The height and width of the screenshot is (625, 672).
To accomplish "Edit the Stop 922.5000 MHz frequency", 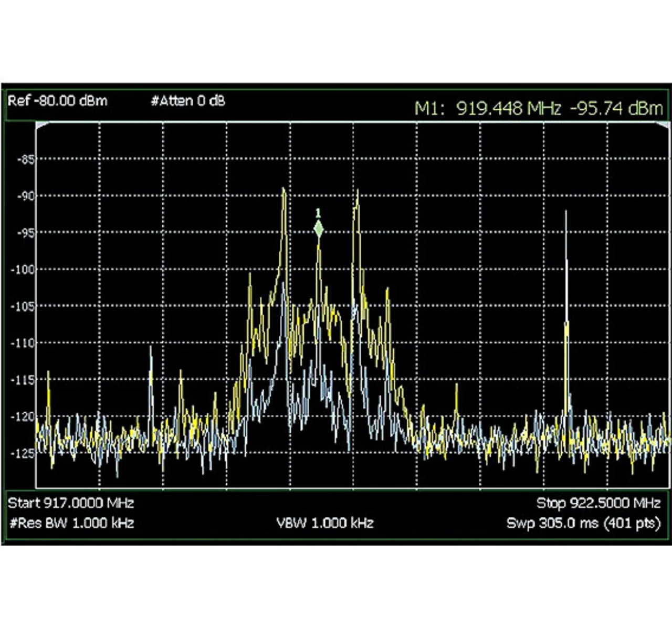I will (598, 503).
